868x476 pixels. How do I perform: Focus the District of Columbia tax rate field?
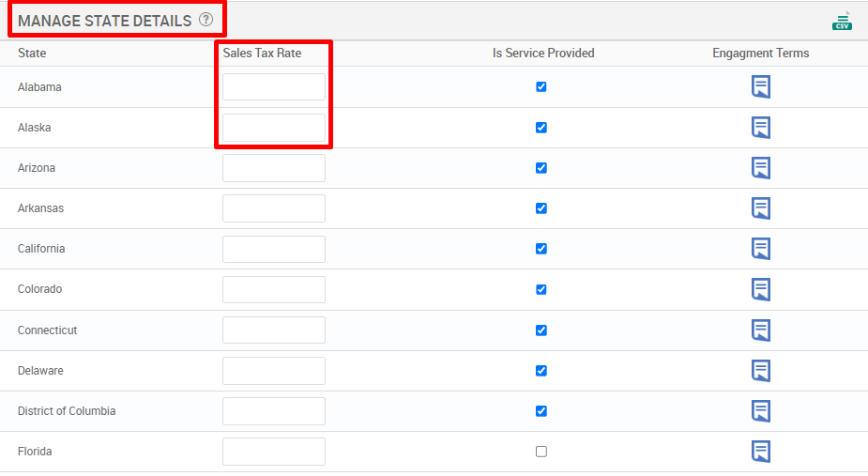[274, 411]
